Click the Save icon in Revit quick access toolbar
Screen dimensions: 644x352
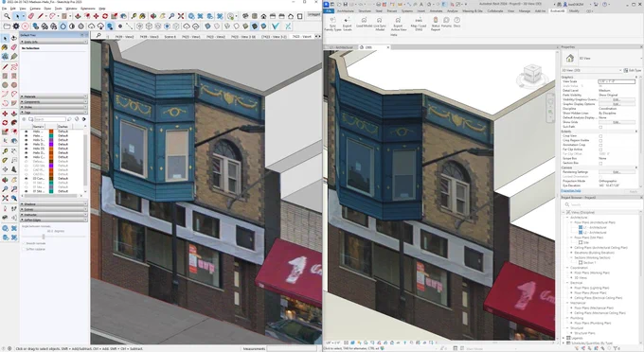(345, 4)
